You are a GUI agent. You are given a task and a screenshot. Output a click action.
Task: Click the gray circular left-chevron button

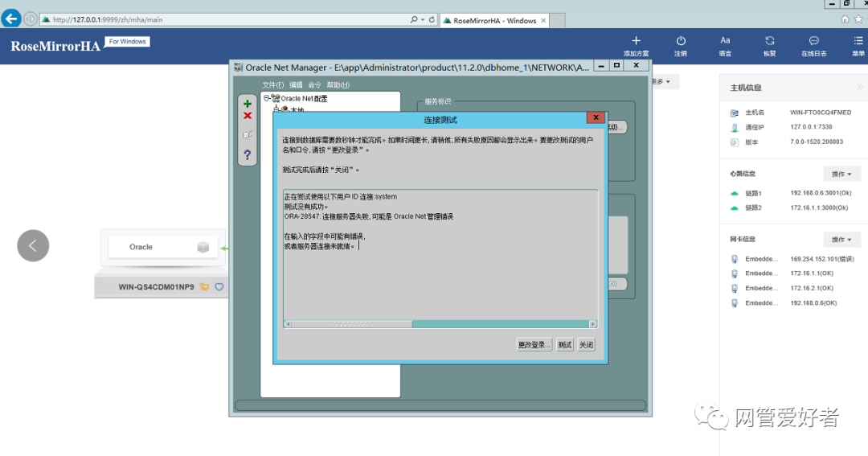33,245
